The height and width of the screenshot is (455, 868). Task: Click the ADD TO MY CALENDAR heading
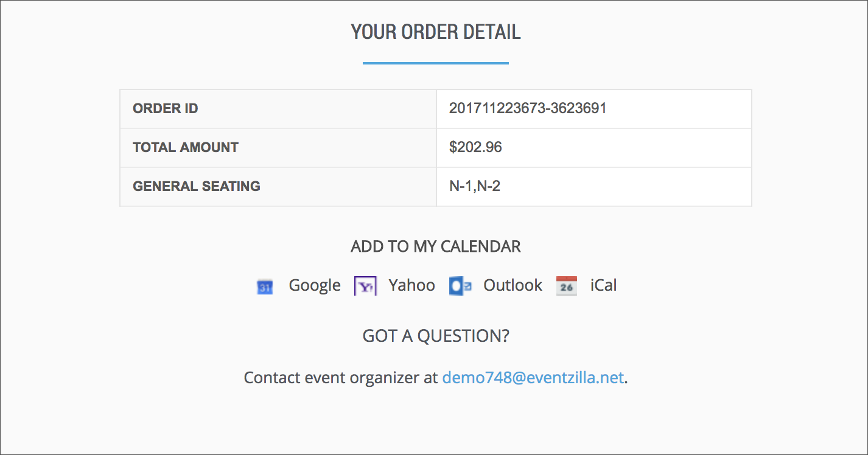(435, 246)
